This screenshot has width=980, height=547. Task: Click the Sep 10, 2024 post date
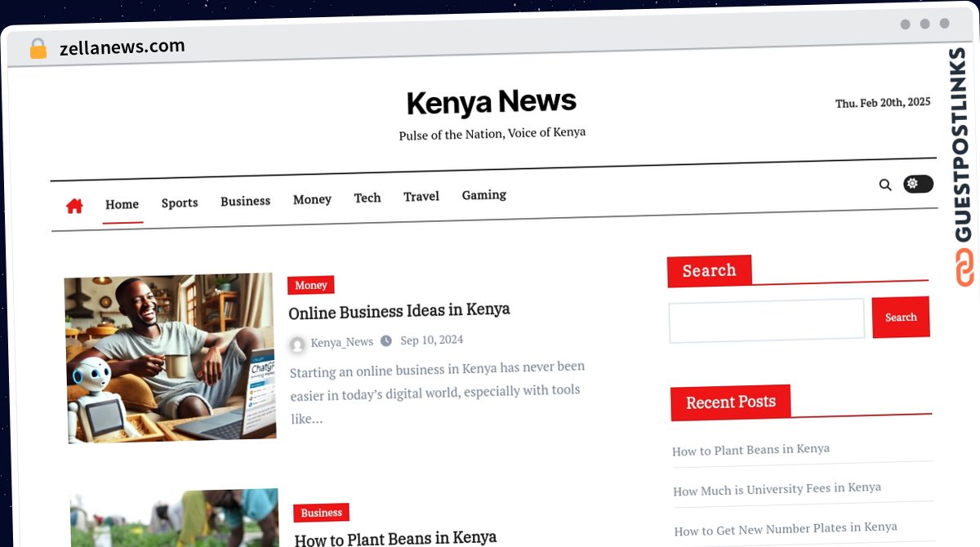(432, 340)
